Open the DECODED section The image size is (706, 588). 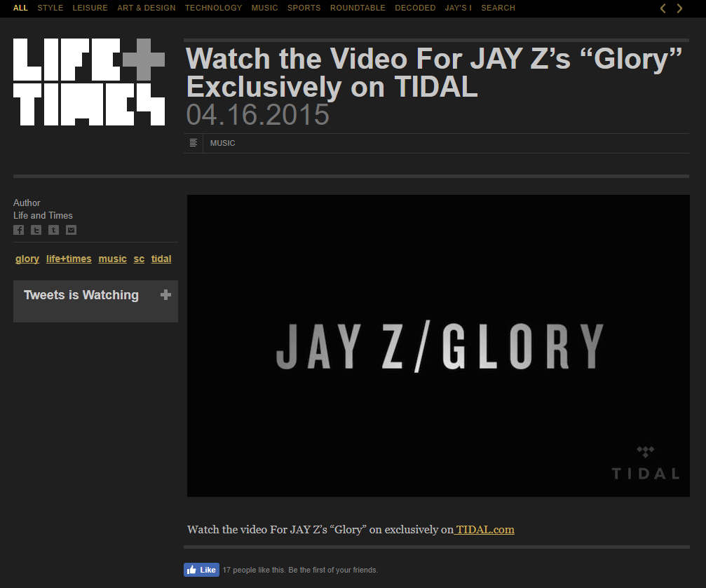(x=415, y=8)
